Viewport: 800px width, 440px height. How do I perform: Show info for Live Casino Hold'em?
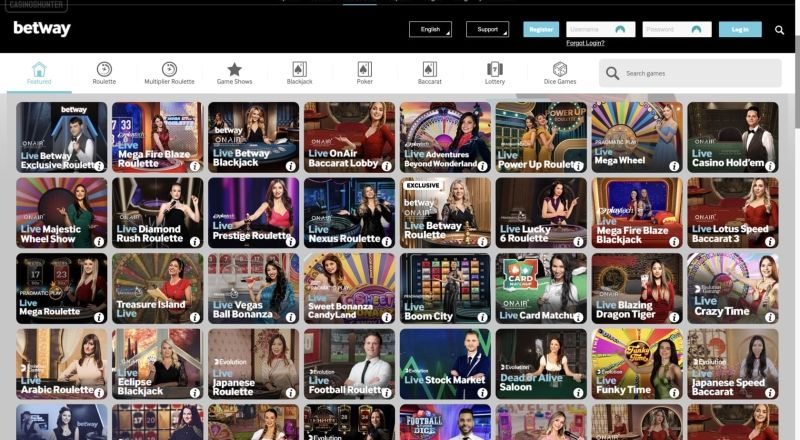coord(770,166)
